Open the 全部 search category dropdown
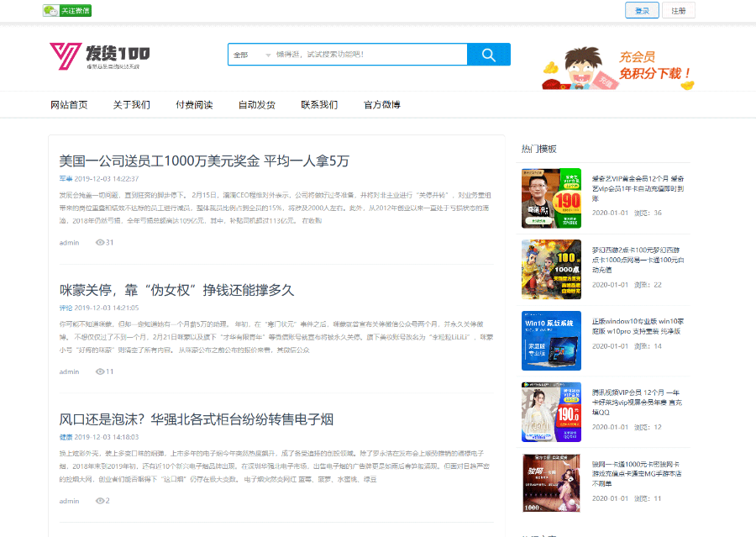This screenshot has height=537, width=756. tap(251, 55)
